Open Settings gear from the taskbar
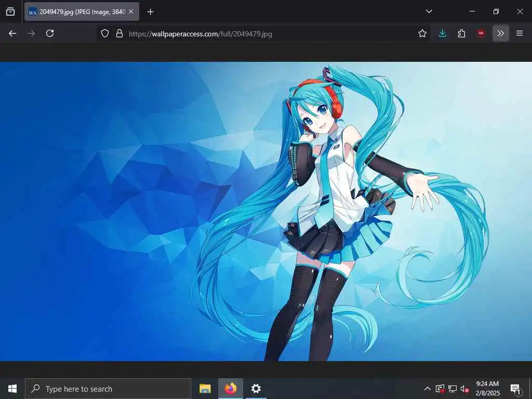Image resolution: width=532 pixels, height=399 pixels. pyautogui.click(x=256, y=389)
